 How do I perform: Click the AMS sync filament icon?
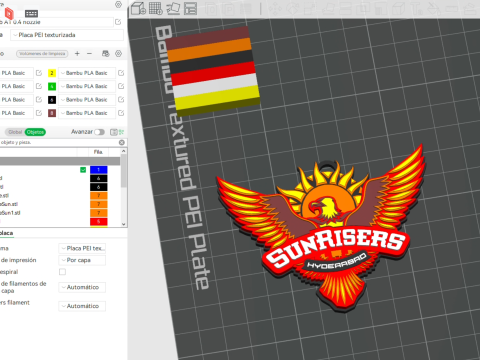coord(106,54)
